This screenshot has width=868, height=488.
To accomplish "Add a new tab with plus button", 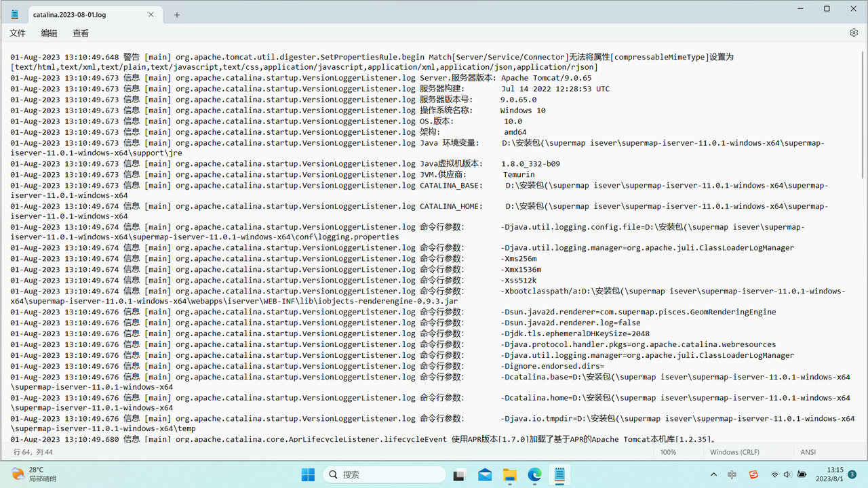I will point(177,14).
